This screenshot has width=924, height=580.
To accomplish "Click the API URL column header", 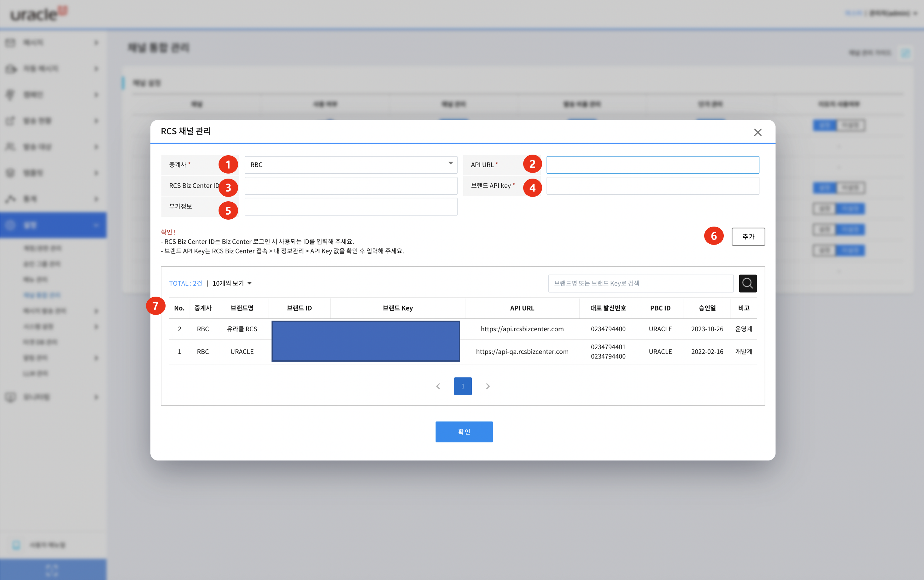I will click(522, 308).
